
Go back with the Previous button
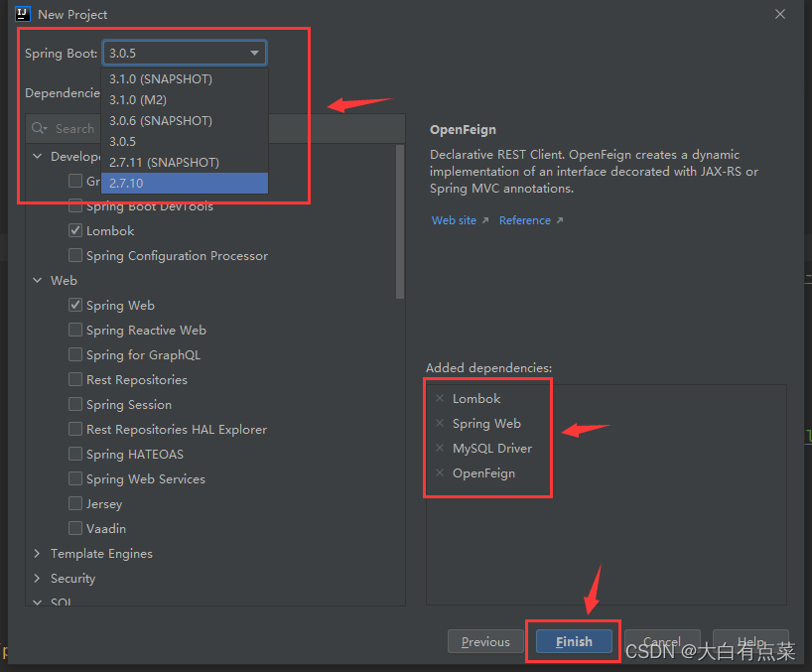coord(485,642)
